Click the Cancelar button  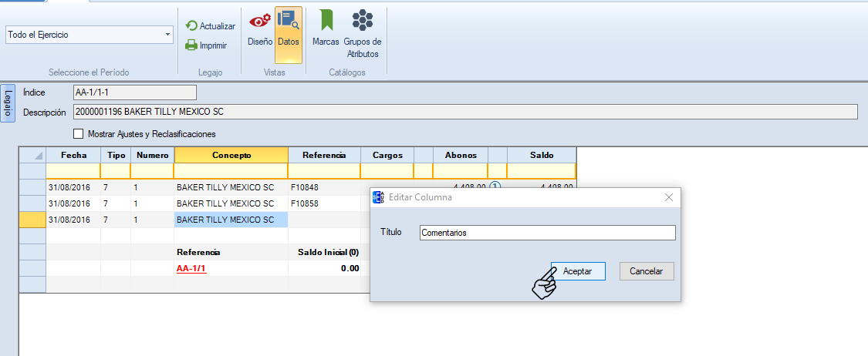647,271
